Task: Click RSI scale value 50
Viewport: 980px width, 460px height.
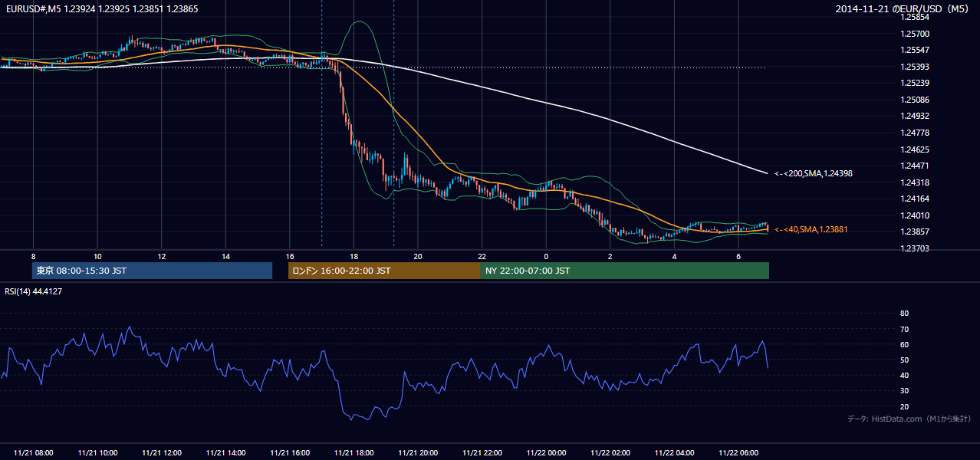Action: [x=904, y=360]
